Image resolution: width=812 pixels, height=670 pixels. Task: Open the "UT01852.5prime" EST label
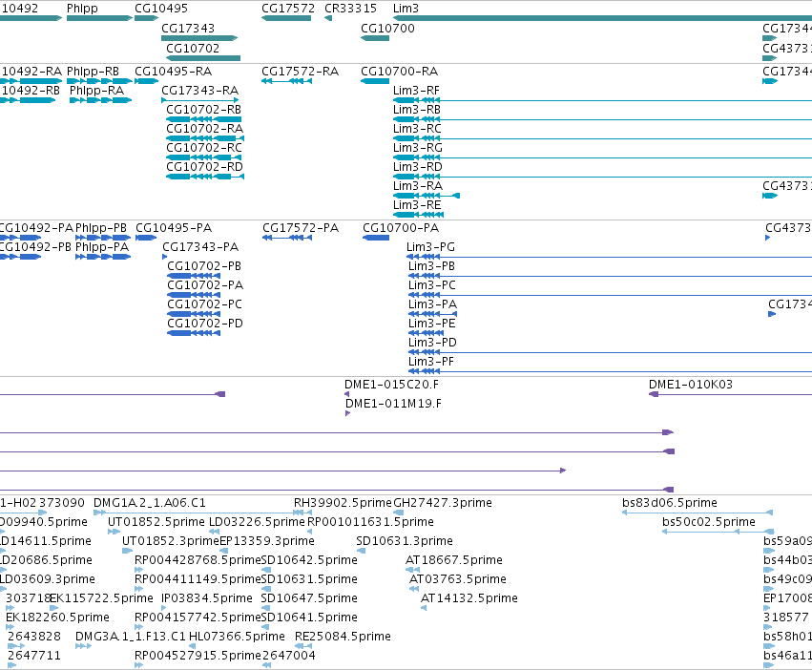pos(156,522)
